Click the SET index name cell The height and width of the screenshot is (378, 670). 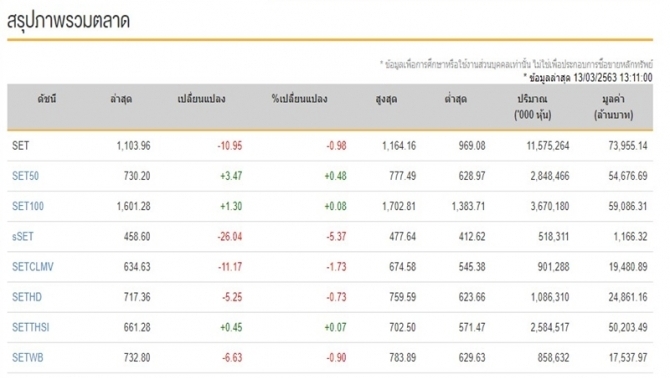point(21,146)
